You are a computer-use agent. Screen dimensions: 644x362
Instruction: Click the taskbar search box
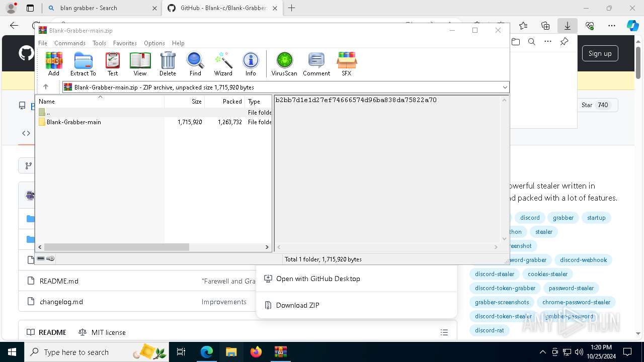(x=97, y=352)
